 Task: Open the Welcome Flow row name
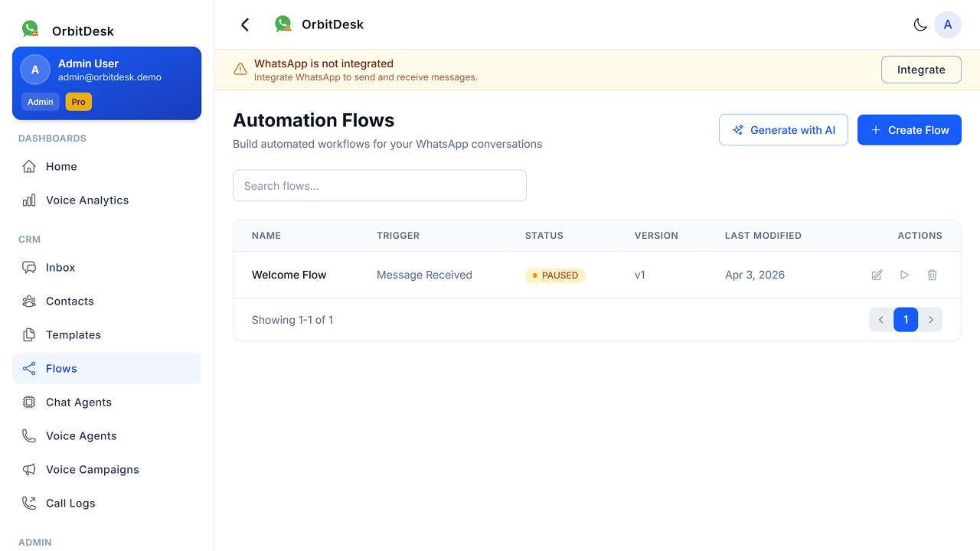pyautogui.click(x=289, y=275)
